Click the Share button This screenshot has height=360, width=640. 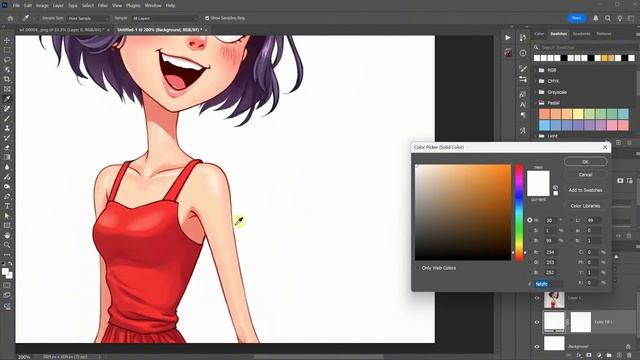click(576, 18)
